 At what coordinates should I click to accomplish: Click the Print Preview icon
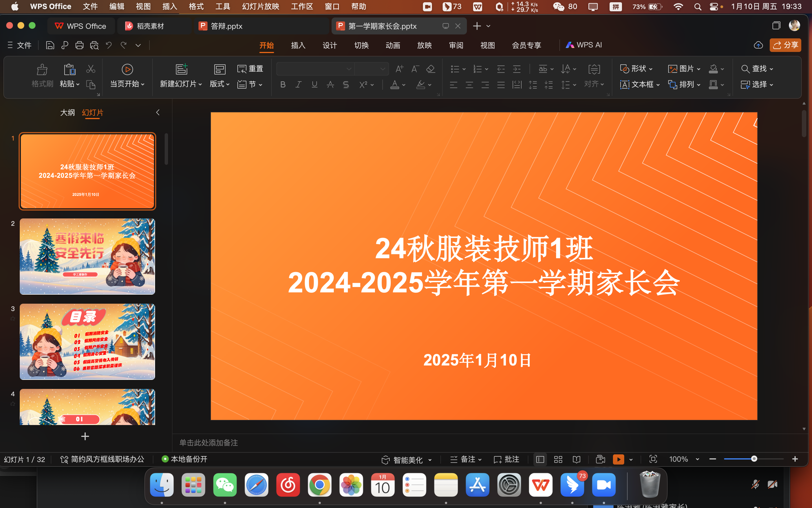coord(94,45)
